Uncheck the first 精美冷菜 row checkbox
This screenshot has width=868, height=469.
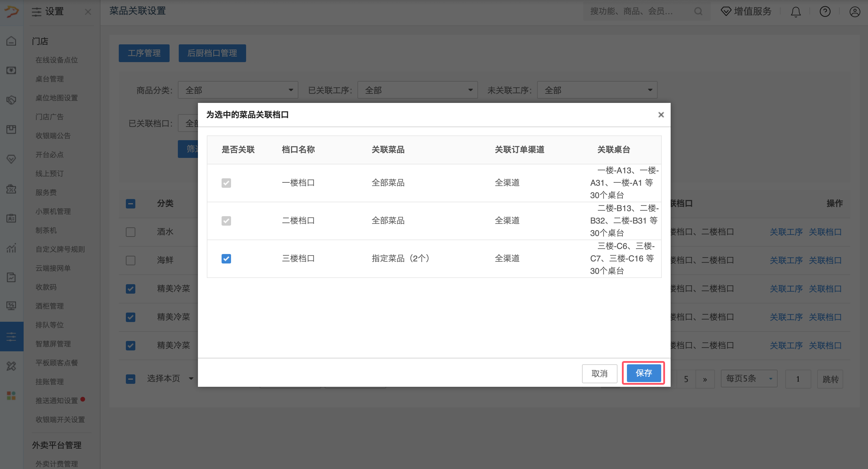click(130, 288)
